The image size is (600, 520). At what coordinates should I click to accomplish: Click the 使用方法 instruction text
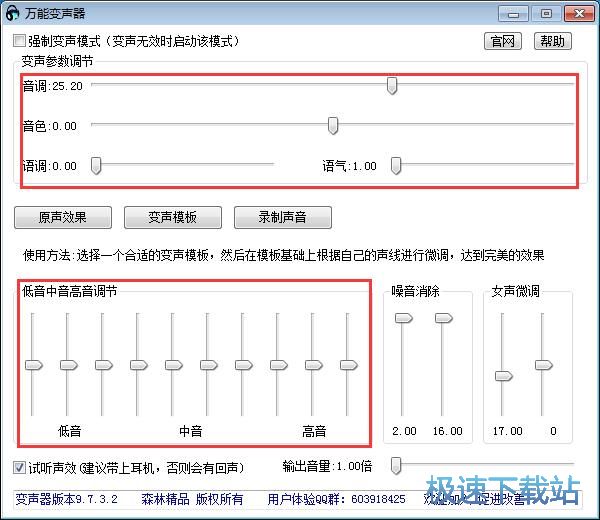click(x=284, y=255)
